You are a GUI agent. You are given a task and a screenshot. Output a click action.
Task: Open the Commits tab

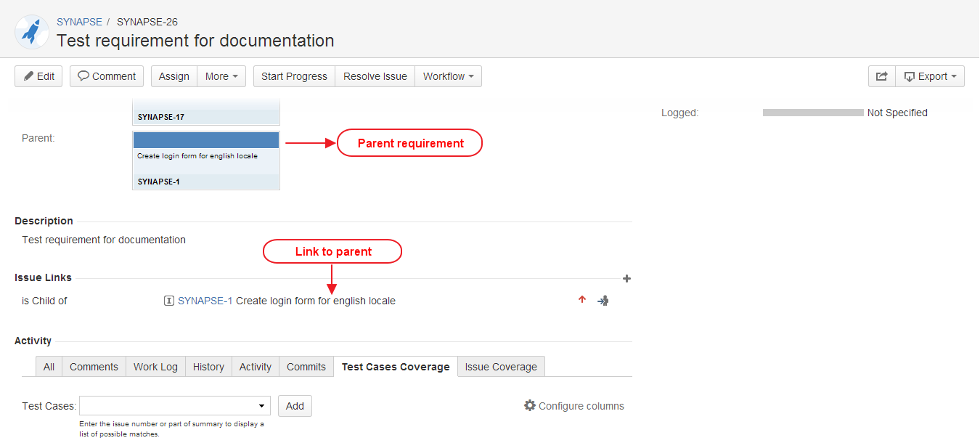(306, 367)
